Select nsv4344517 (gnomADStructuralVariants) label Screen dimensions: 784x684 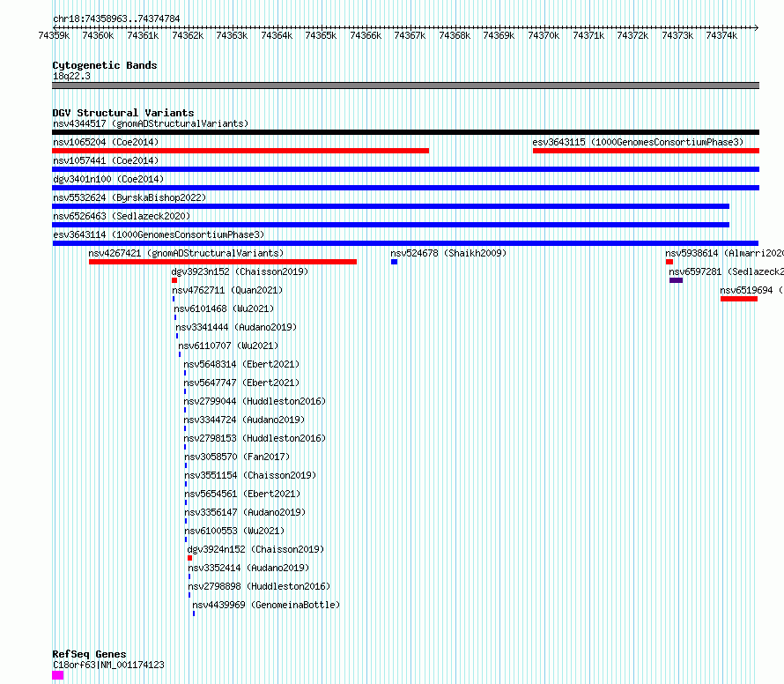(x=151, y=123)
